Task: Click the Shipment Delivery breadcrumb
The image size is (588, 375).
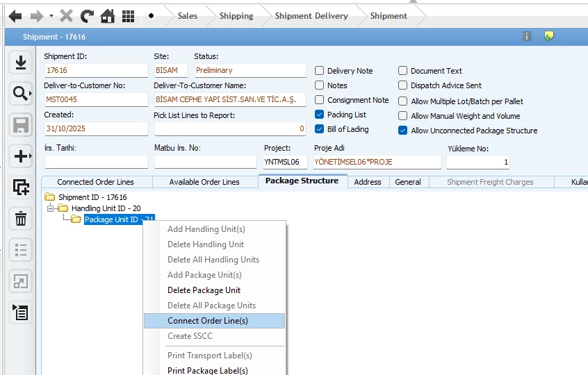Action: coord(311,16)
